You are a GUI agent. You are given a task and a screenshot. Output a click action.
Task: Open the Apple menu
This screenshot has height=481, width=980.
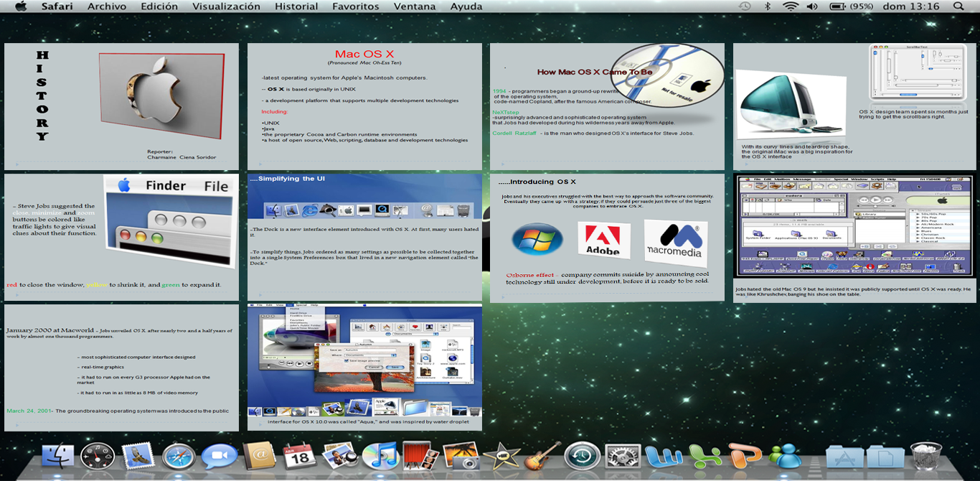pyautogui.click(x=21, y=6)
